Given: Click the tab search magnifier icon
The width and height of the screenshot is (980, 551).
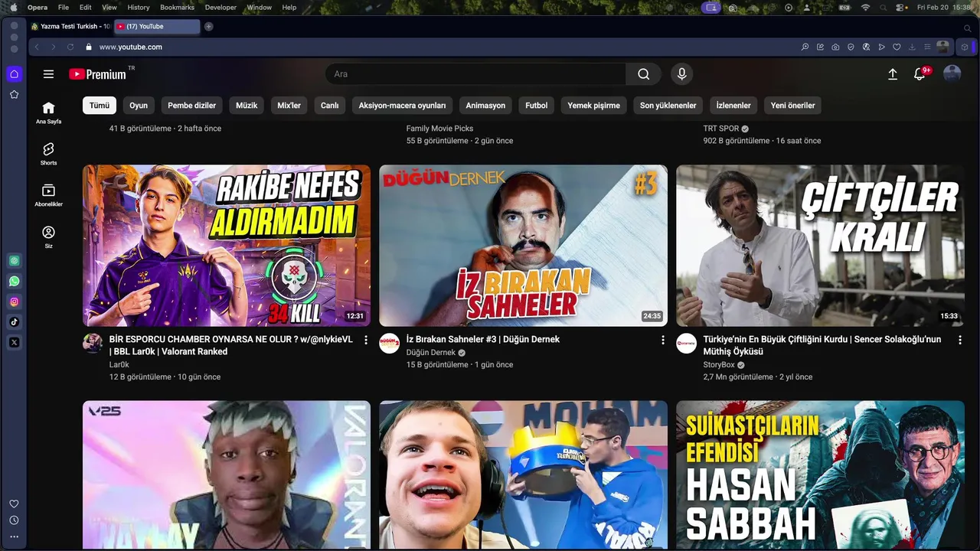Looking at the screenshot, I should [x=968, y=28].
